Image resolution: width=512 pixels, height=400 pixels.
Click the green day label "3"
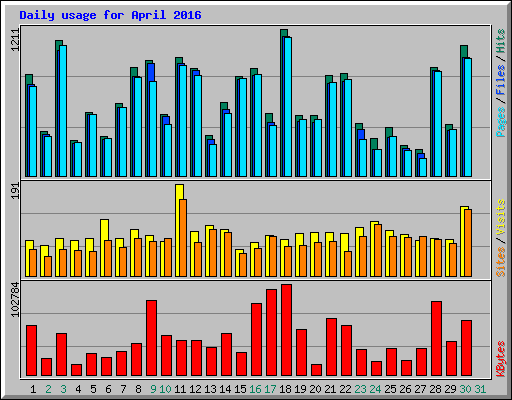point(63,389)
